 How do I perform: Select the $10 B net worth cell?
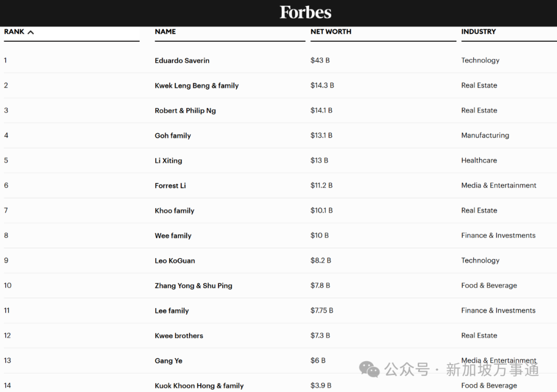320,235
